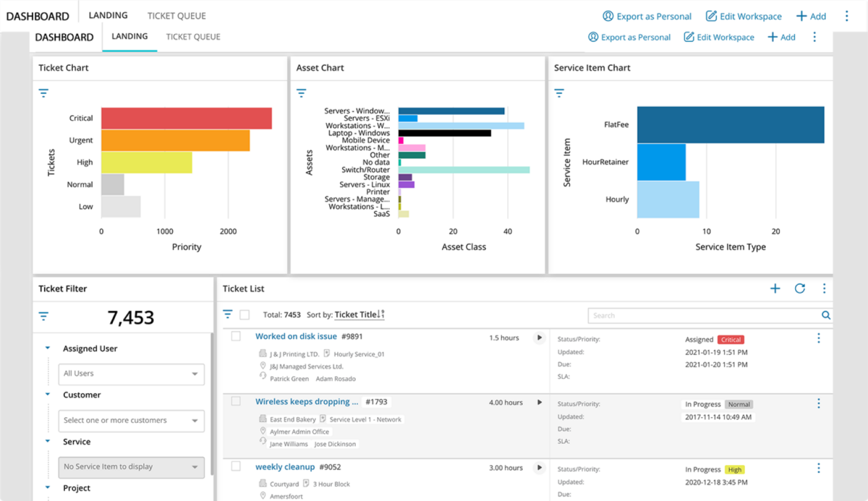The image size is (868, 501).
Task: Click the search magnifier in the Ticket List
Action: point(825,315)
